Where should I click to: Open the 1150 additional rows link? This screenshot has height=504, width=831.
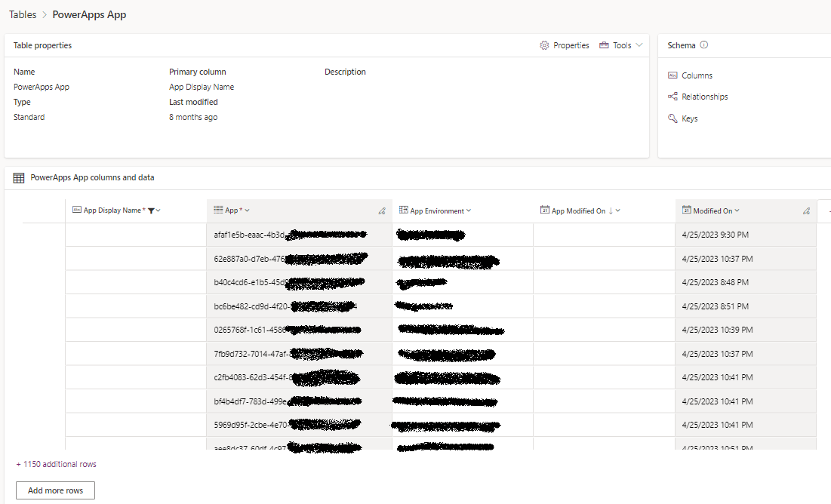click(x=56, y=463)
